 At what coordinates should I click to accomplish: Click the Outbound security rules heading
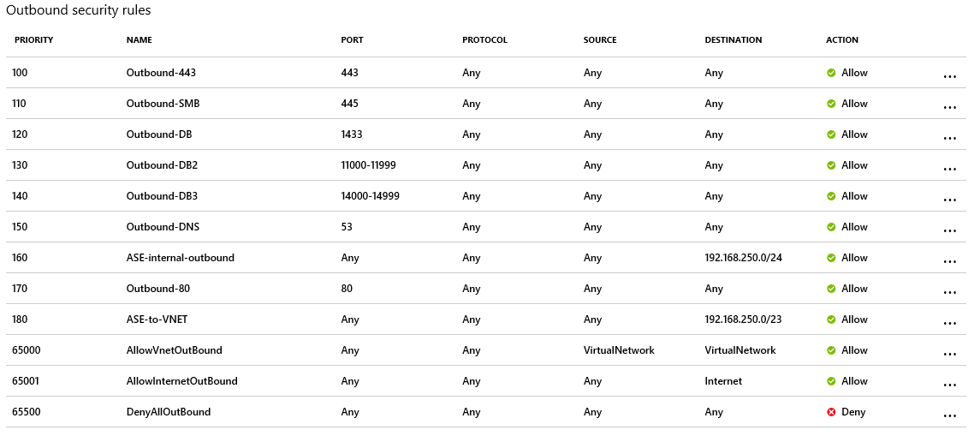78,10
